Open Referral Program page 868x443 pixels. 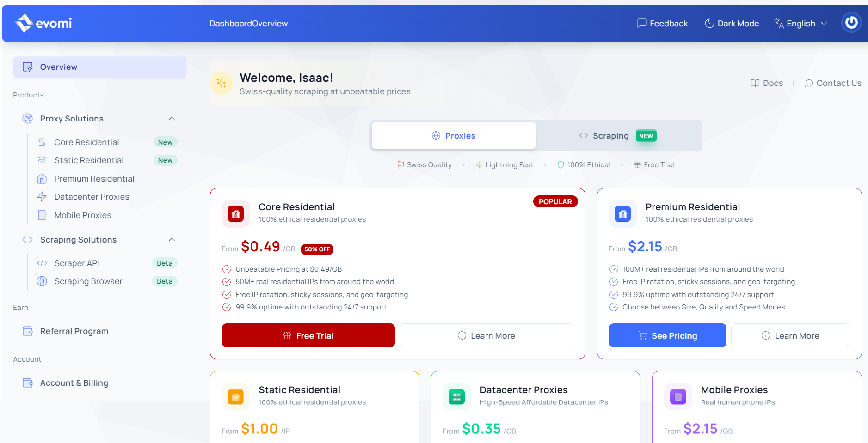[74, 331]
